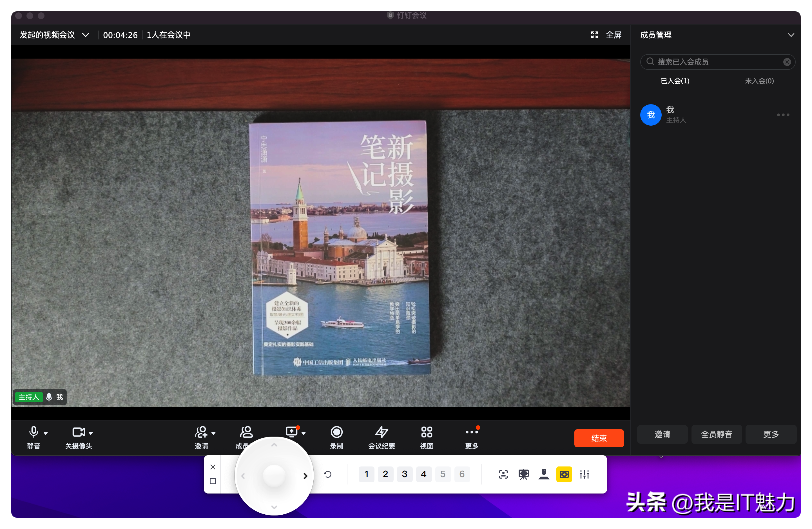Select page number 2 in toolbar
The image size is (812, 529).
(x=385, y=474)
